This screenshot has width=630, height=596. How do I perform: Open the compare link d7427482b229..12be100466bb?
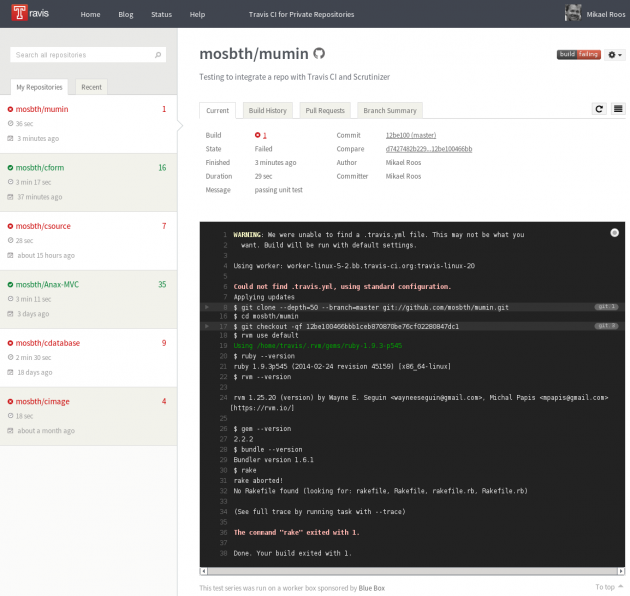pos(429,149)
